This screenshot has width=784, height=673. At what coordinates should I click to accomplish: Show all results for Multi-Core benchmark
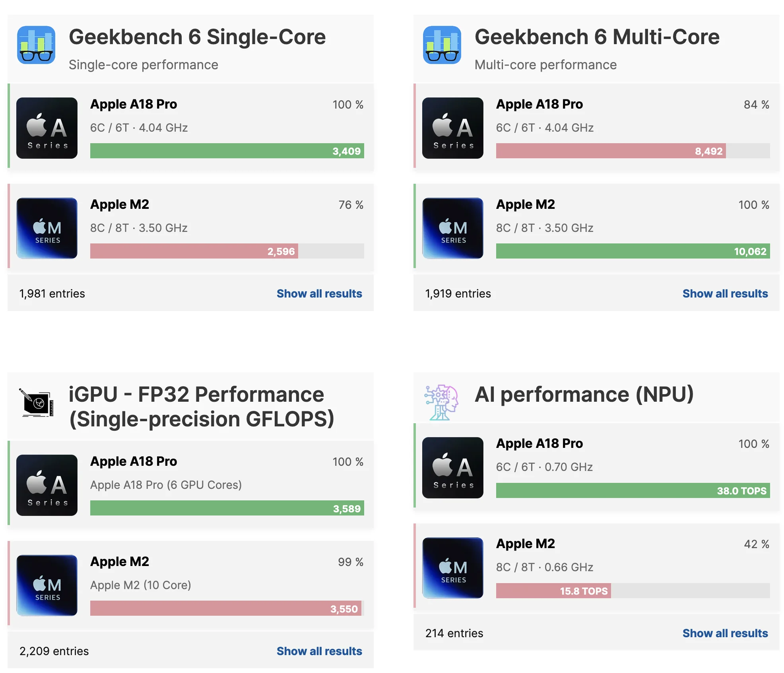click(725, 294)
